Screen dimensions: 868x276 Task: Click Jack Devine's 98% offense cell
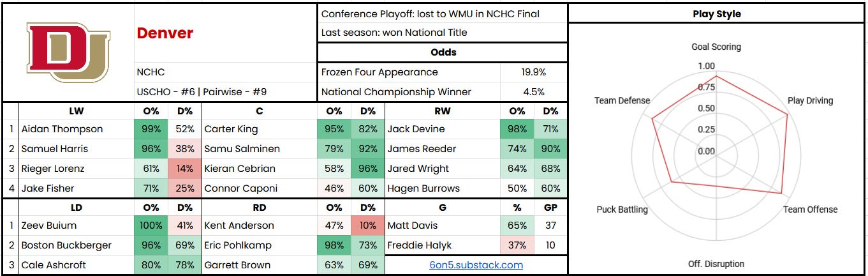pyautogui.click(x=517, y=129)
